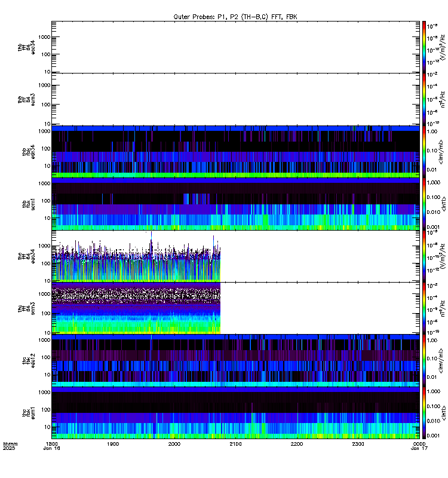Click the color bar beside thc fff scm3 panel
The height and width of the screenshot is (478, 448).
424,308
